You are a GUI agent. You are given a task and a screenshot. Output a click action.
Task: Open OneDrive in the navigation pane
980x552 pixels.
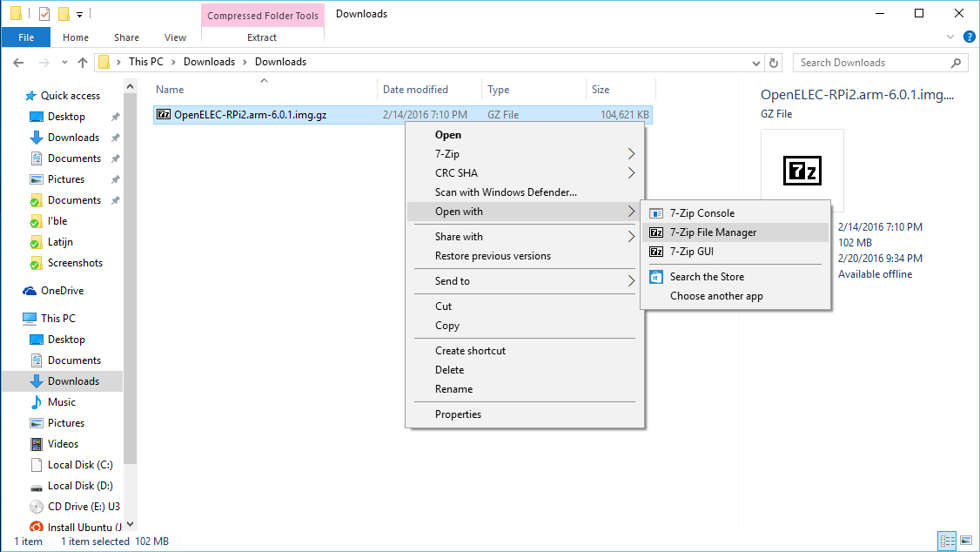click(x=62, y=291)
